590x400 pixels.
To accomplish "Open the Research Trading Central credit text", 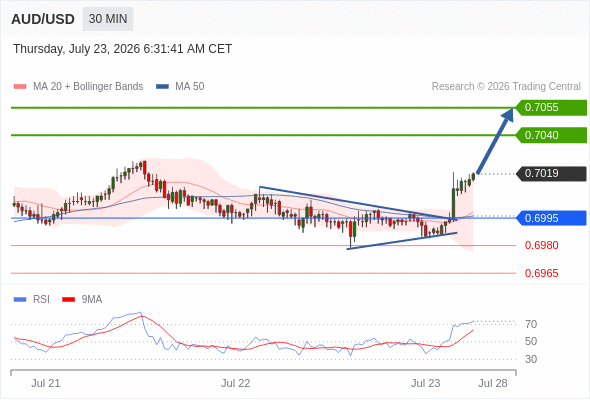I will pyautogui.click(x=506, y=87).
